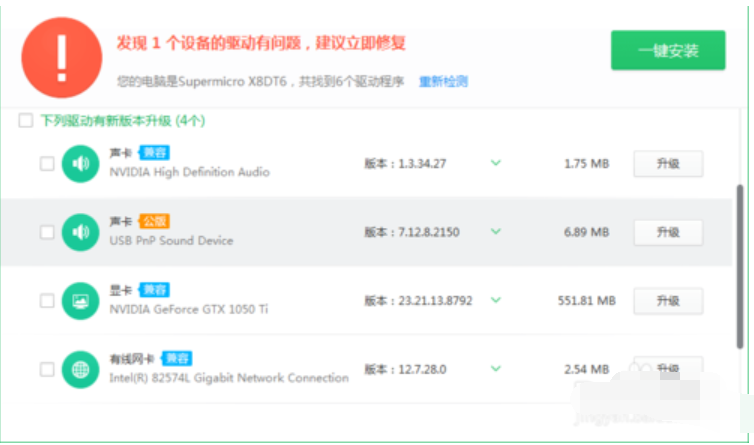Select the checkbox for USB PnP Sound Device
The image size is (754, 445).
[47, 232]
